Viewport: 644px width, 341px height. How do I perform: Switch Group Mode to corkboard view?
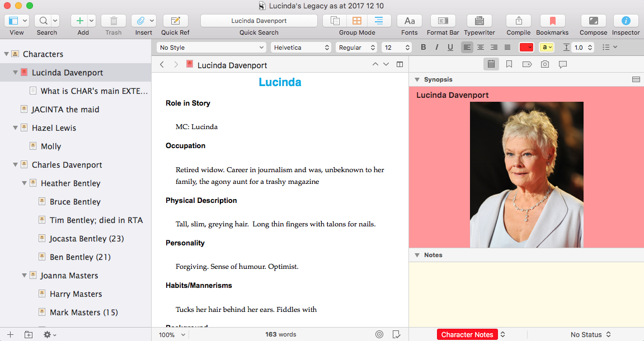tap(357, 21)
